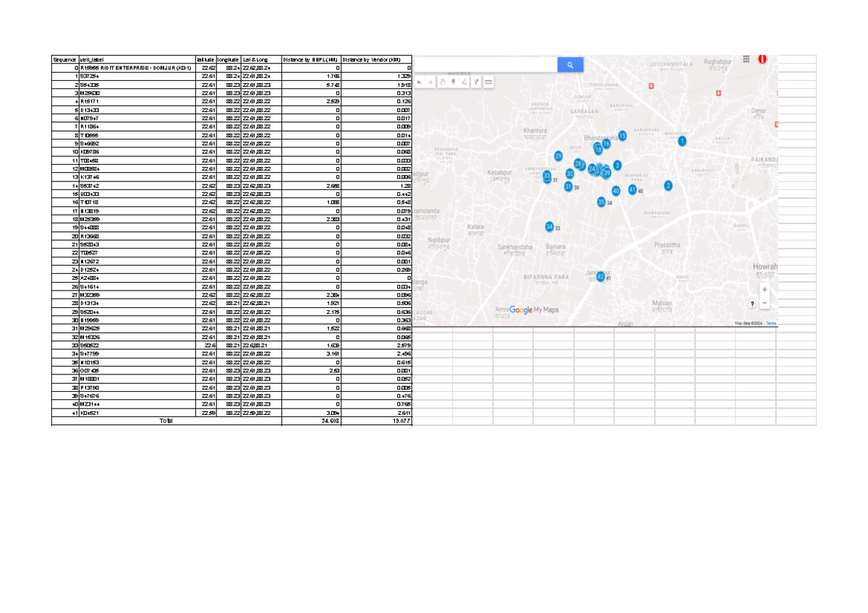The width and height of the screenshot is (868, 613).
Task: Select the 3.161 BBPL distance cell
Action: (311, 354)
